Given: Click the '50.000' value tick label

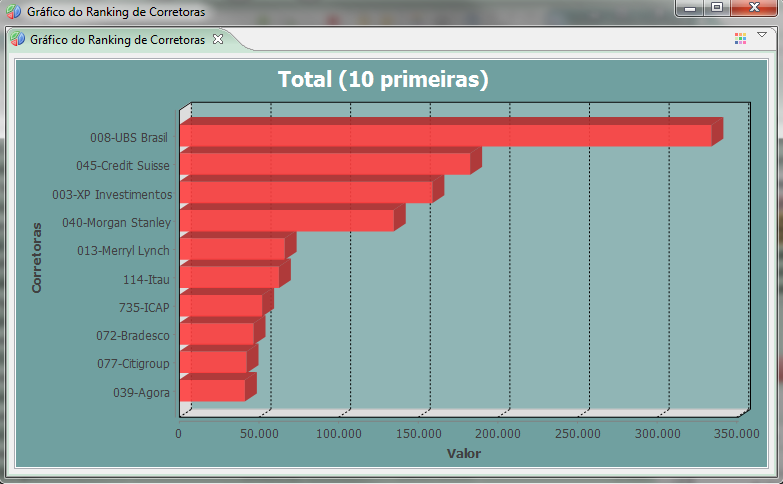Looking at the screenshot, I should coord(259,433).
